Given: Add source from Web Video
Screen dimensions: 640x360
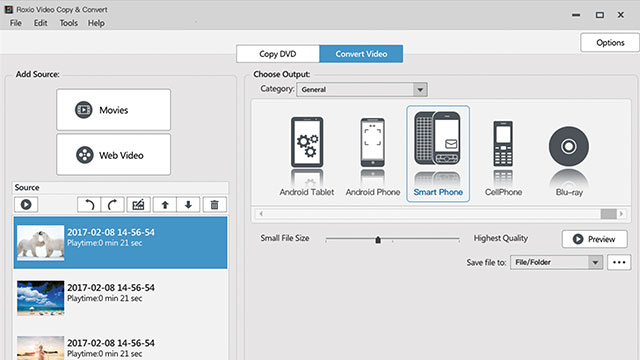Looking at the screenshot, I should click(113, 155).
